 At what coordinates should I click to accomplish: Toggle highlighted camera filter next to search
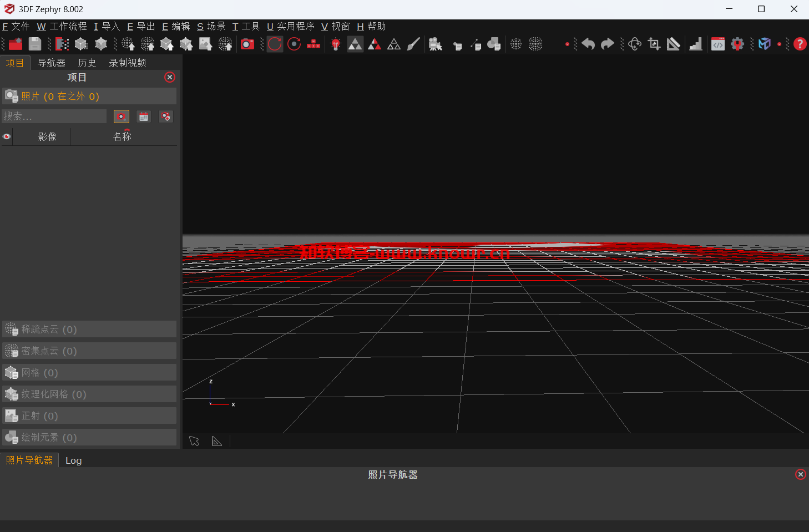click(x=121, y=116)
